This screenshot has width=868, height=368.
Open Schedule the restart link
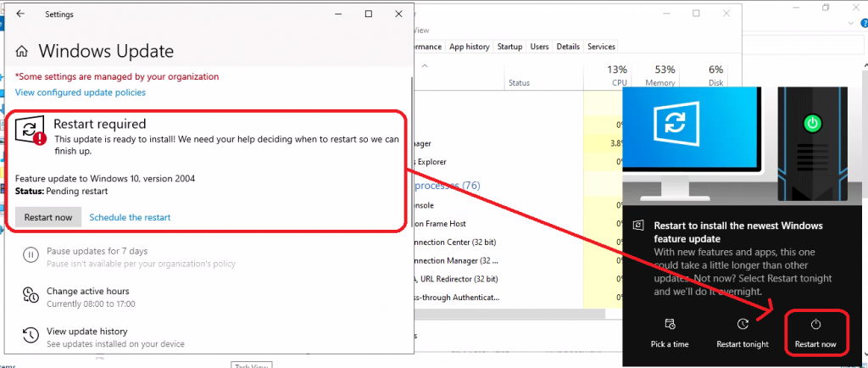[x=130, y=217]
